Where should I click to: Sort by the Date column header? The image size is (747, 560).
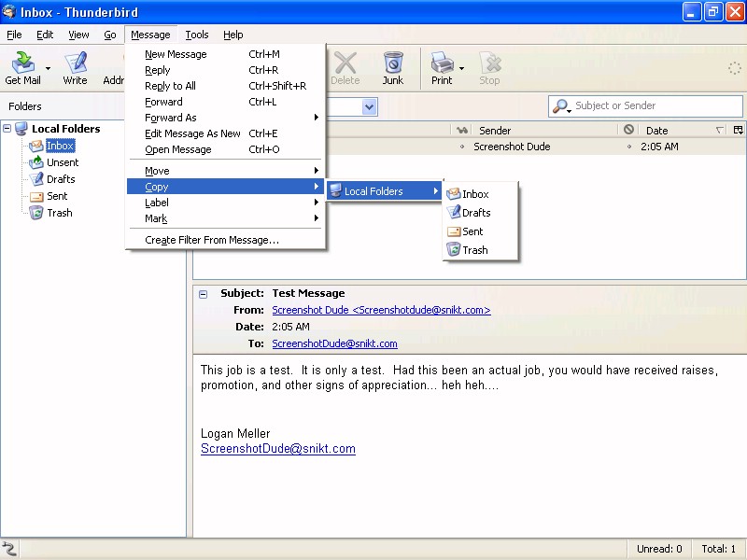[683, 131]
